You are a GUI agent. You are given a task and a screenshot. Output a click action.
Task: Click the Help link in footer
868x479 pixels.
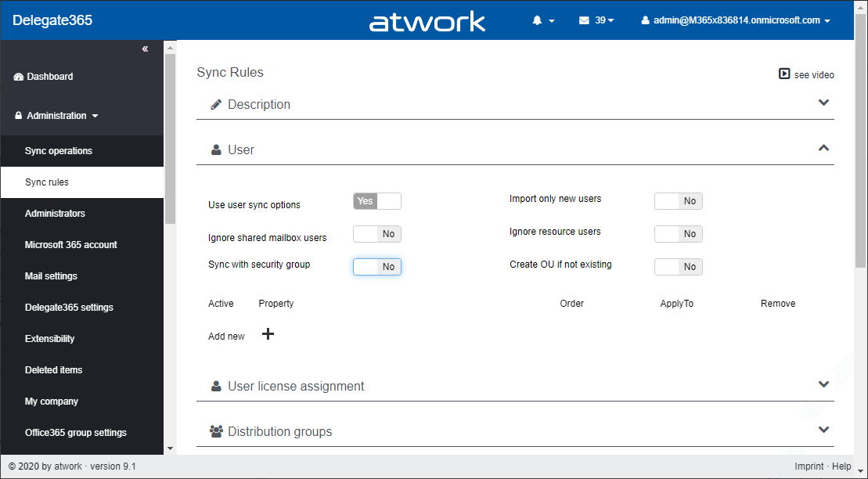(x=841, y=466)
